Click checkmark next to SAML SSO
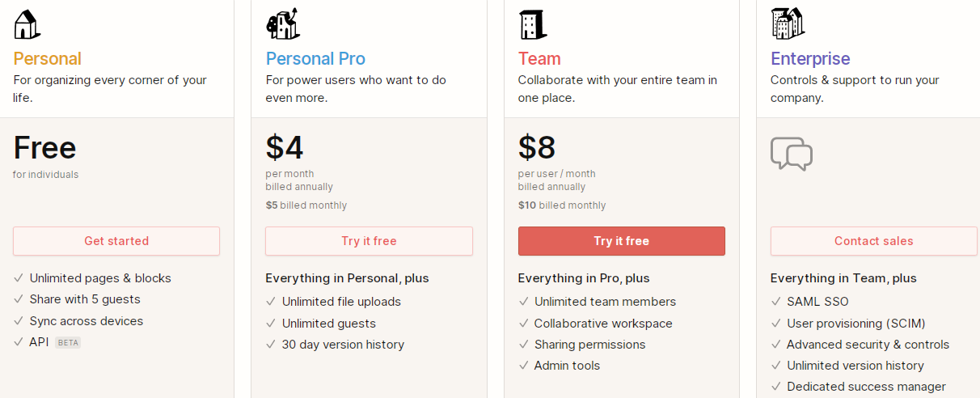 (x=776, y=302)
